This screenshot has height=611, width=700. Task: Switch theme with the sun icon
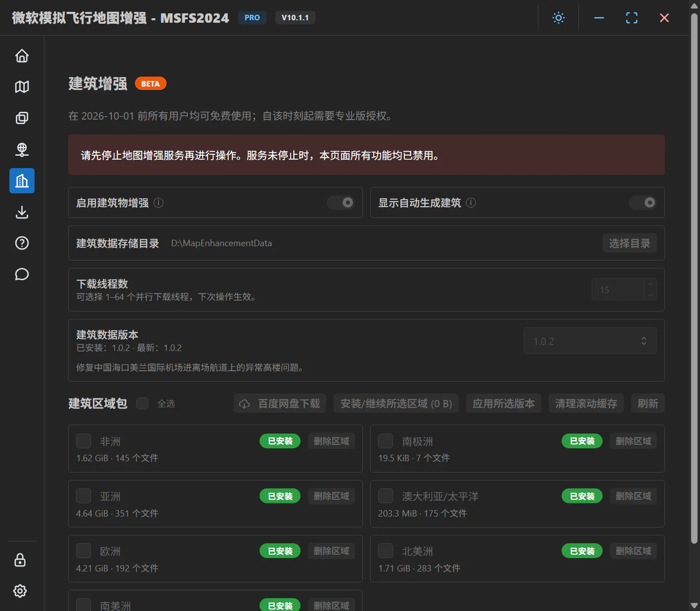559,18
